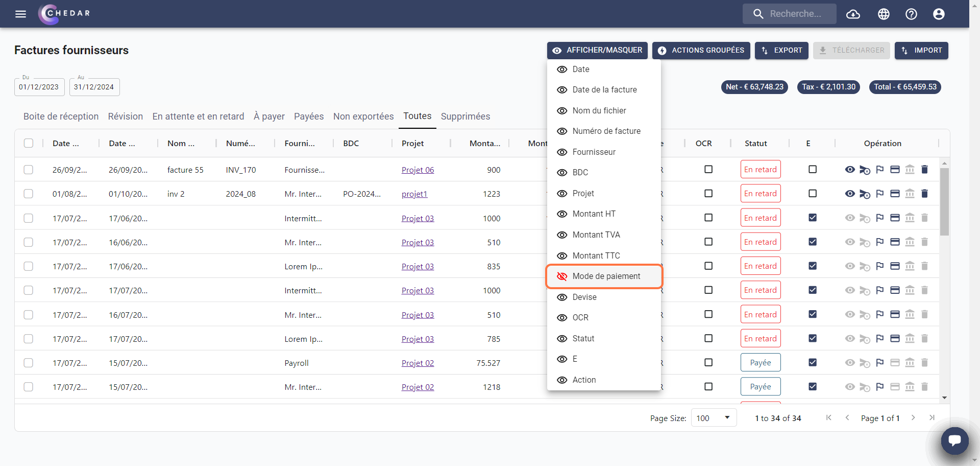The height and width of the screenshot is (466, 980).
Task: Open the help question mark icon
Action: click(x=911, y=14)
